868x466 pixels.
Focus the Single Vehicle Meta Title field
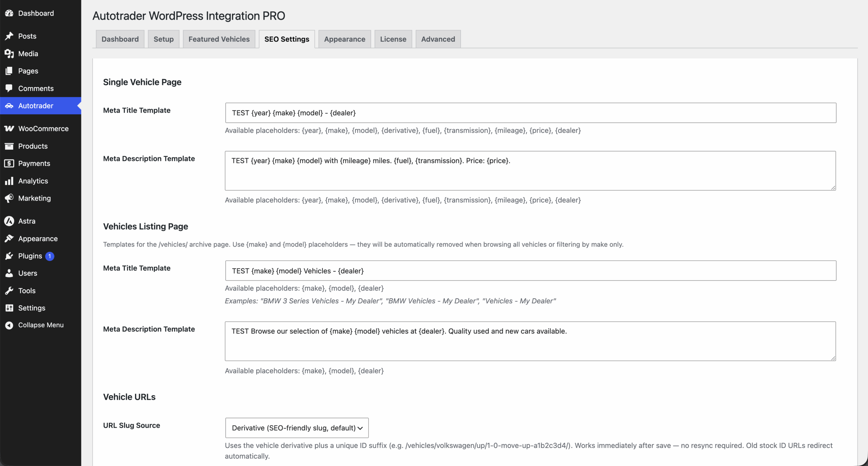[x=531, y=113]
